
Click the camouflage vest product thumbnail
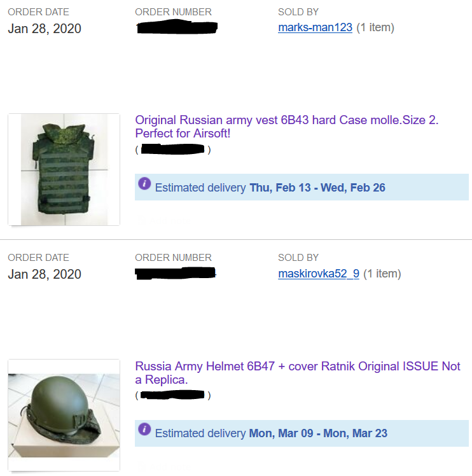point(64,169)
